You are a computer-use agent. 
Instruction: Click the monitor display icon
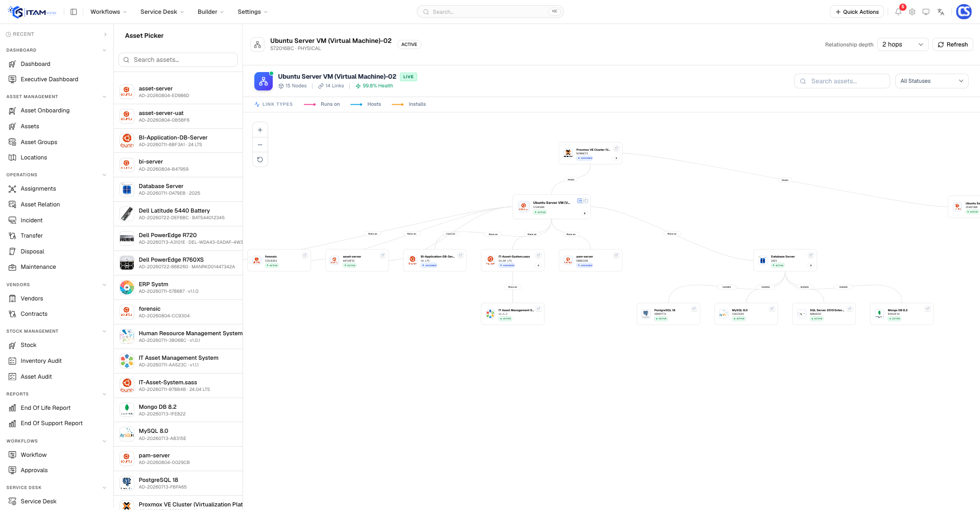pyautogui.click(x=926, y=12)
